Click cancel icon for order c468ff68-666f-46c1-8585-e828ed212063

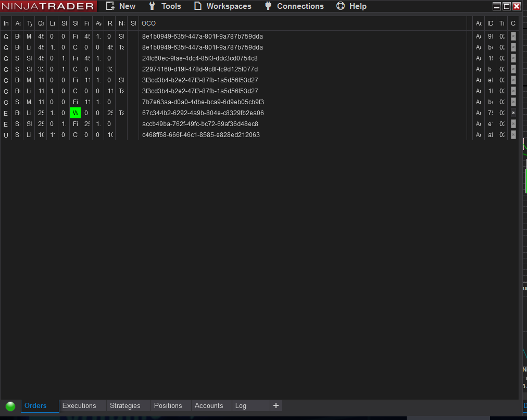(x=513, y=135)
